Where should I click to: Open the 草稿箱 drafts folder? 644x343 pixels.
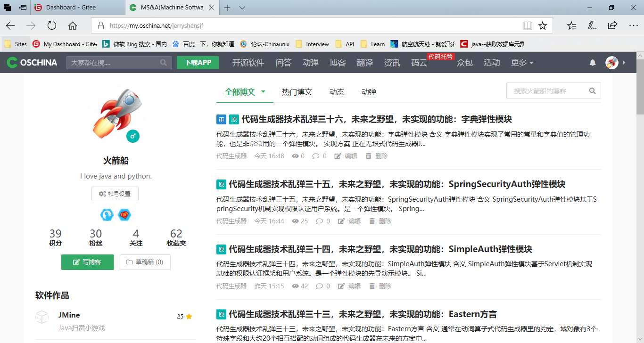tap(145, 262)
